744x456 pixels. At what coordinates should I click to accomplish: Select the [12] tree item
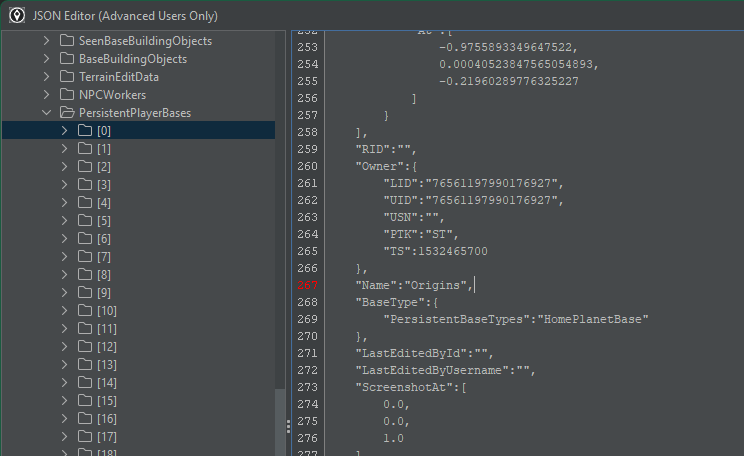(x=106, y=347)
